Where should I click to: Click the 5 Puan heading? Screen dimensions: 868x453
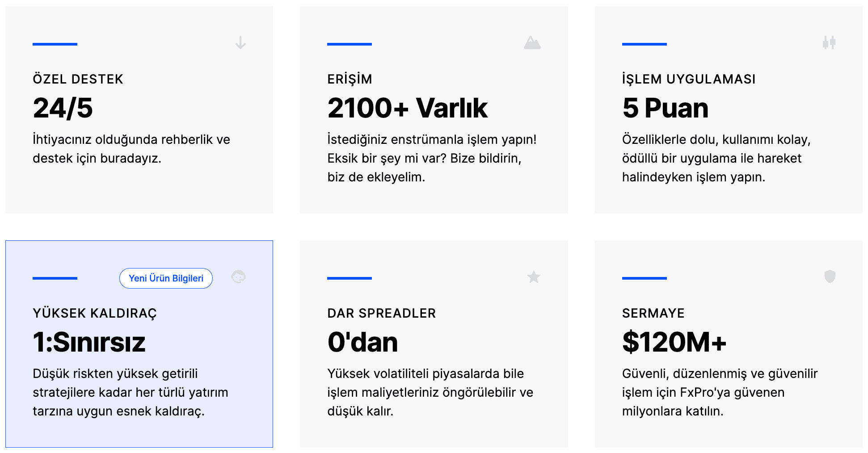(665, 108)
